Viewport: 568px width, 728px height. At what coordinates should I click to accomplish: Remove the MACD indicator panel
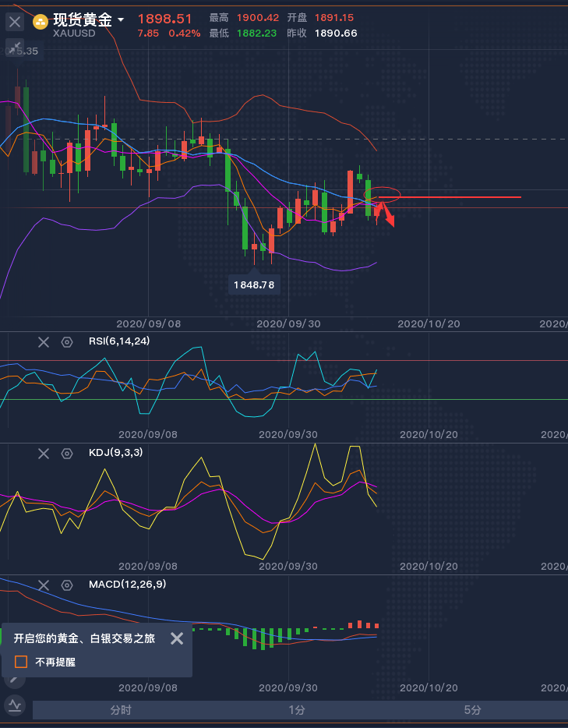(44, 585)
